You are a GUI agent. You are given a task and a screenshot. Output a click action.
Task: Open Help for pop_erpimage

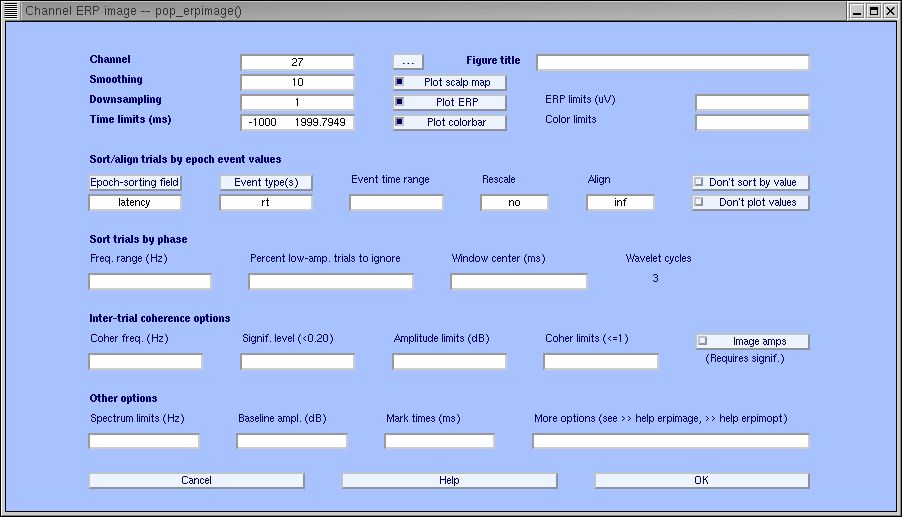pos(449,480)
